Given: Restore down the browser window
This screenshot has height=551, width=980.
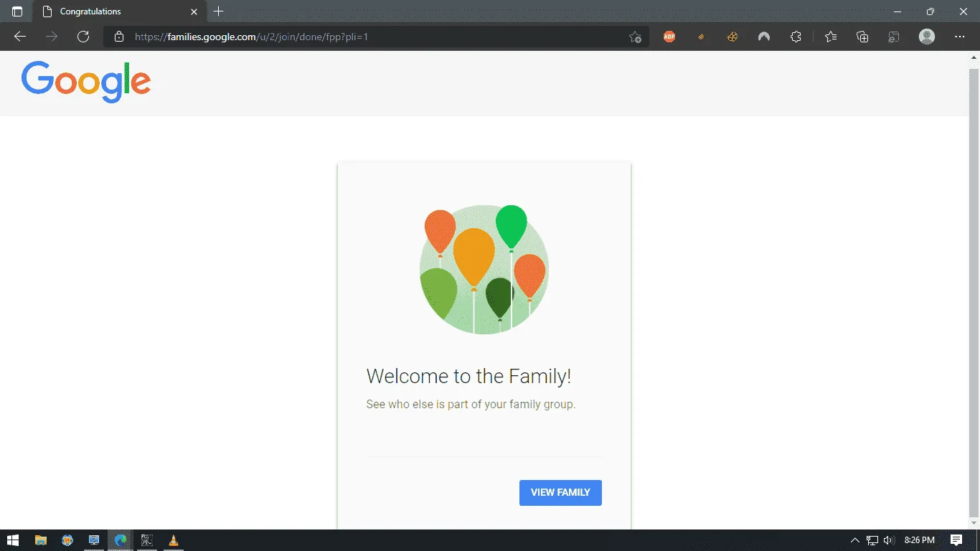Looking at the screenshot, I should [x=930, y=11].
